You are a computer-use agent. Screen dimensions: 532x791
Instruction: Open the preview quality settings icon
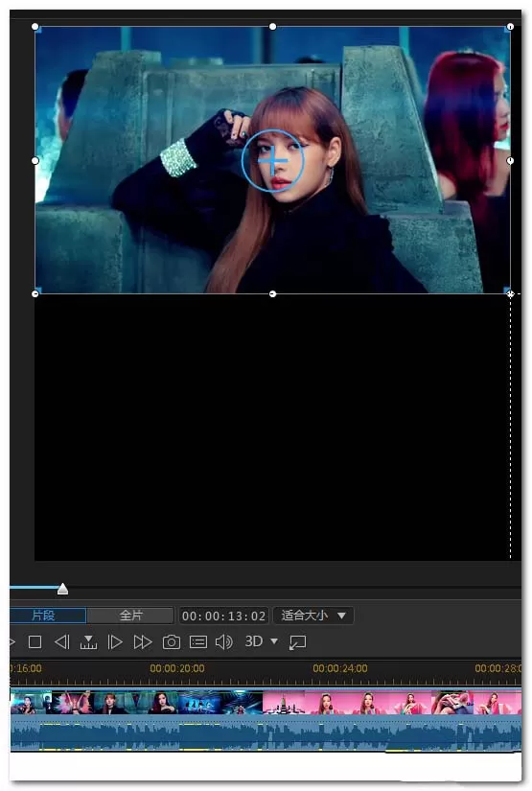pyautogui.click(x=198, y=642)
